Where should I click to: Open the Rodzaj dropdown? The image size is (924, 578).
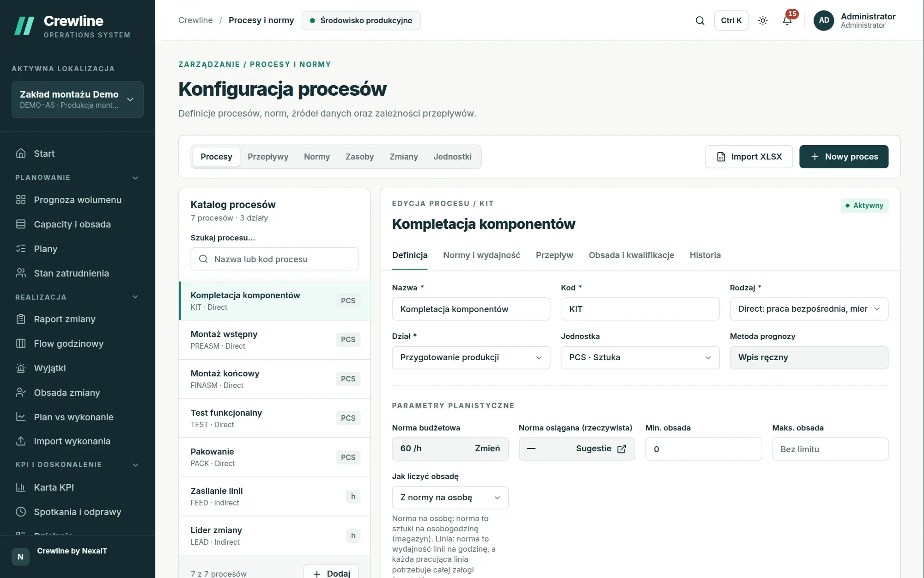809,309
